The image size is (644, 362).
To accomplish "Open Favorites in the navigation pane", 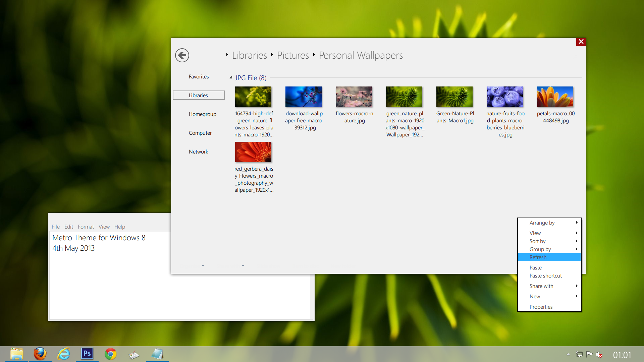I will tap(199, 77).
